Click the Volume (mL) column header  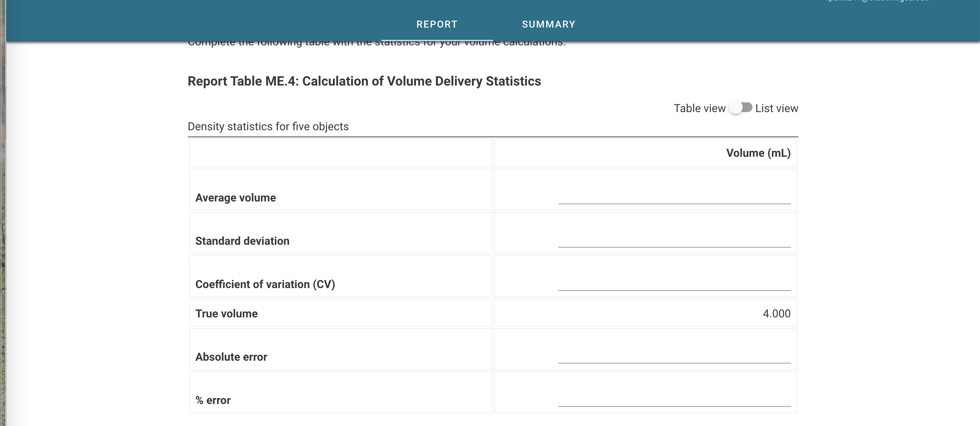[x=757, y=153]
